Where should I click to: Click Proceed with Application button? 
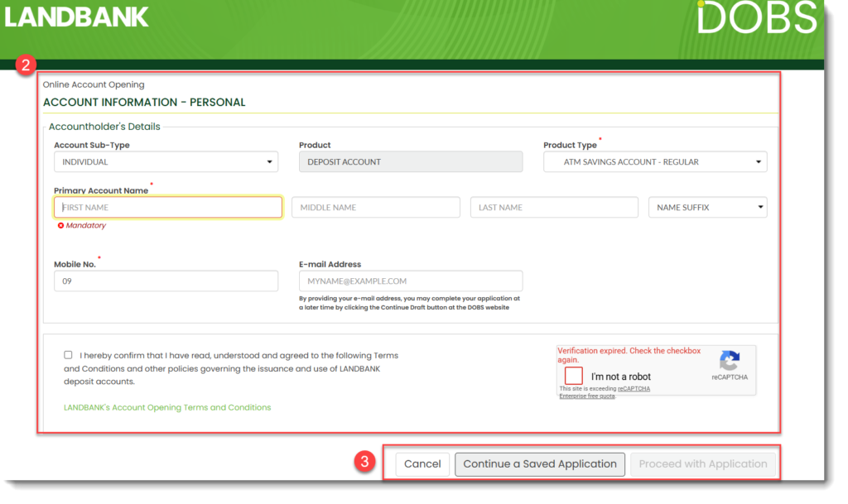pyautogui.click(x=703, y=464)
